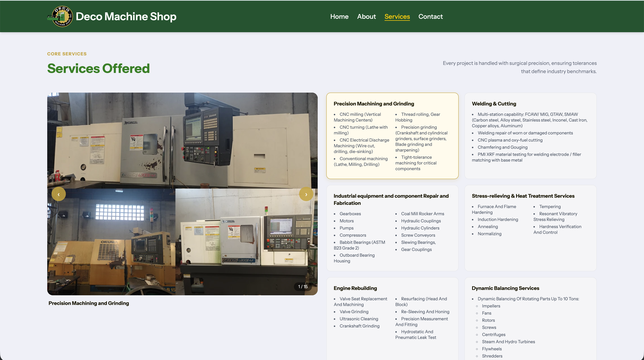Click the 1 / 15 slide counter
The image size is (644, 360).
(303, 287)
